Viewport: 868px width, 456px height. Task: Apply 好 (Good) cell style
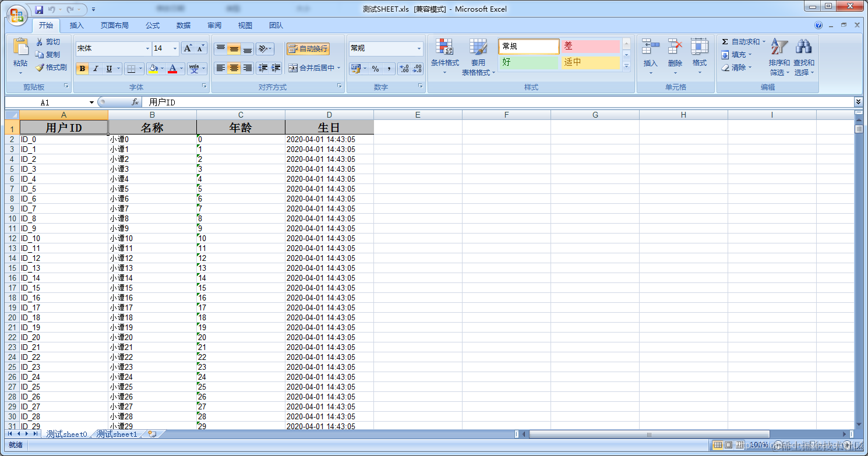528,62
